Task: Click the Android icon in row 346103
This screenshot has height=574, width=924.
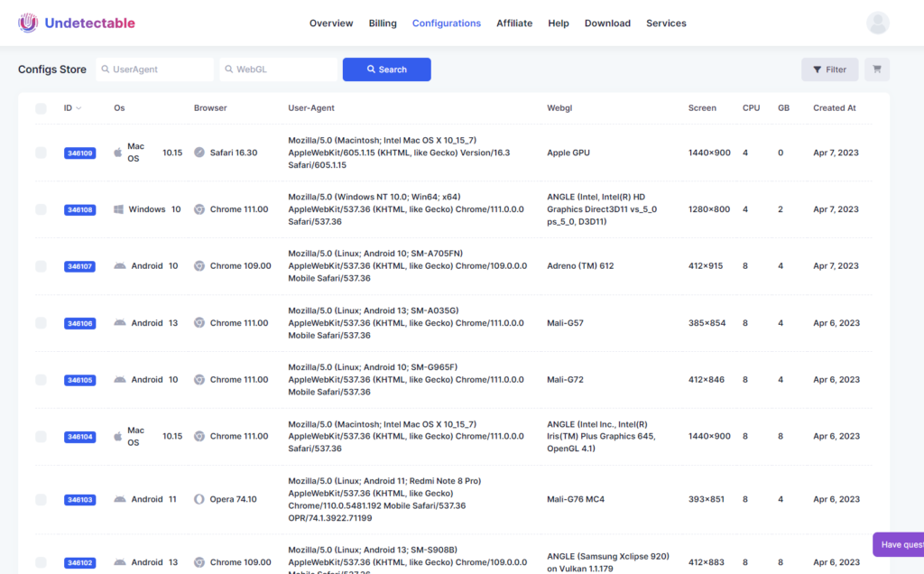Action: [120, 499]
